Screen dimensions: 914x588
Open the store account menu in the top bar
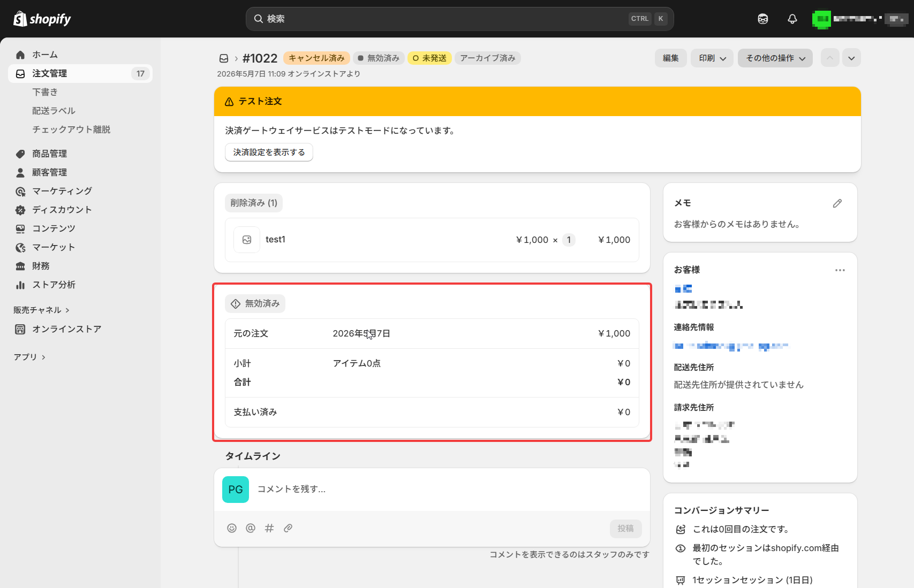[x=860, y=19]
